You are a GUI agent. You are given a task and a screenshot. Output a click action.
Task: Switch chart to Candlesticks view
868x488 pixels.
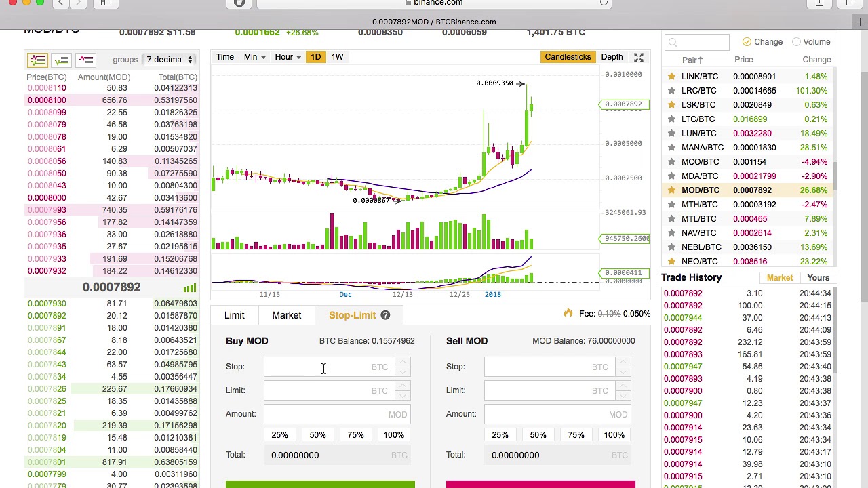coord(568,57)
